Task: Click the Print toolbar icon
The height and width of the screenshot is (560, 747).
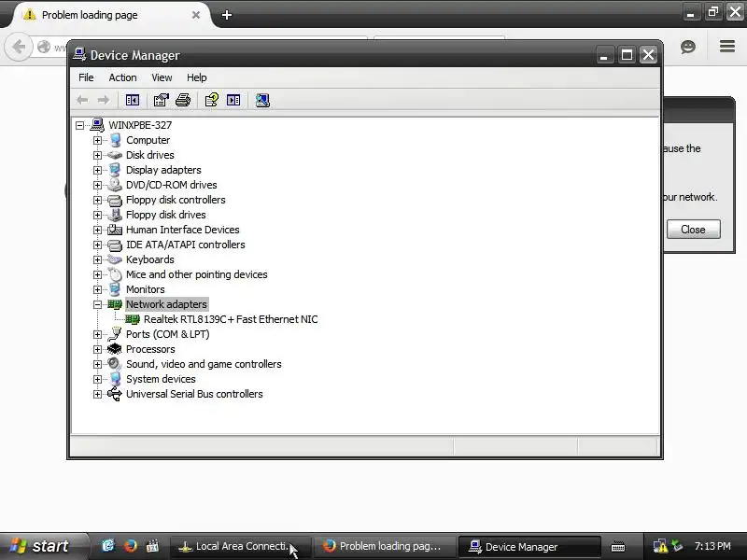Action: click(183, 100)
